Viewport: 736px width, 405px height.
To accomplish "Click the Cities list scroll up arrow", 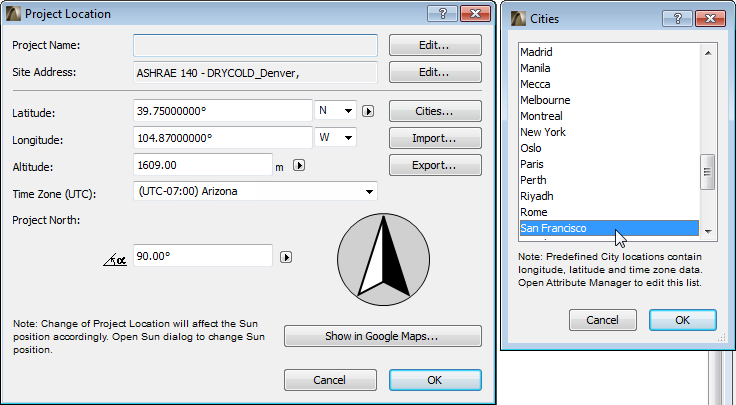I will 708,53.
